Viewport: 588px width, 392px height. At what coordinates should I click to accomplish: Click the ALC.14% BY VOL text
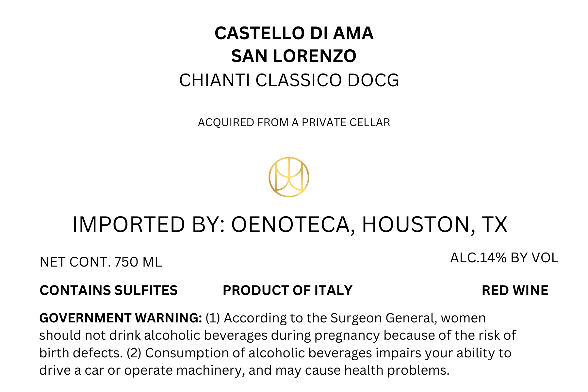[x=504, y=258]
